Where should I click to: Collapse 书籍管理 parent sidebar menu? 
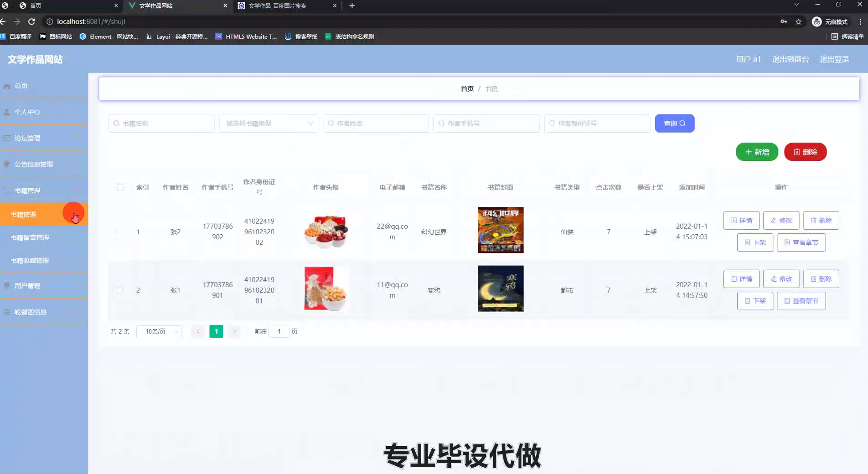tap(44, 191)
